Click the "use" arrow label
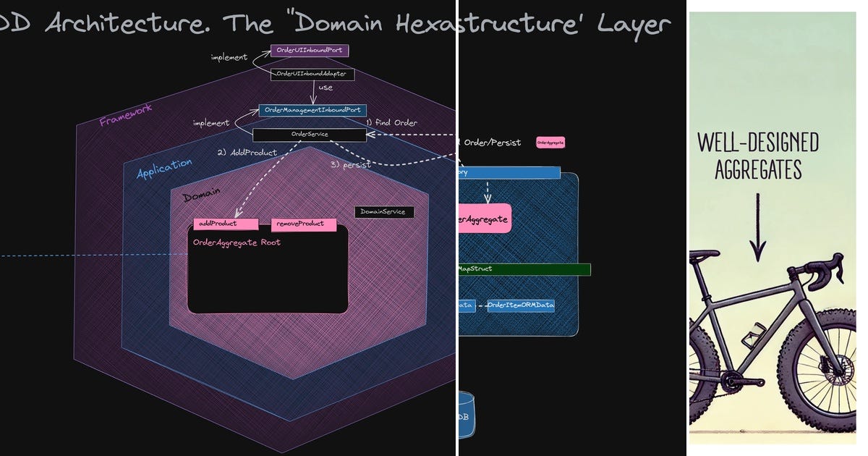868x456 pixels. (325, 88)
